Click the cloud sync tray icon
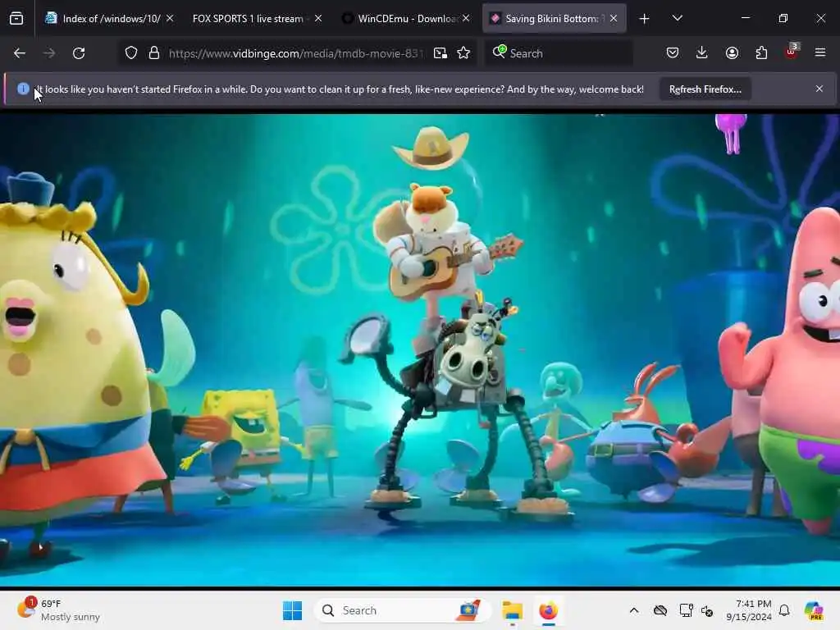The height and width of the screenshot is (630, 840). (660, 610)
